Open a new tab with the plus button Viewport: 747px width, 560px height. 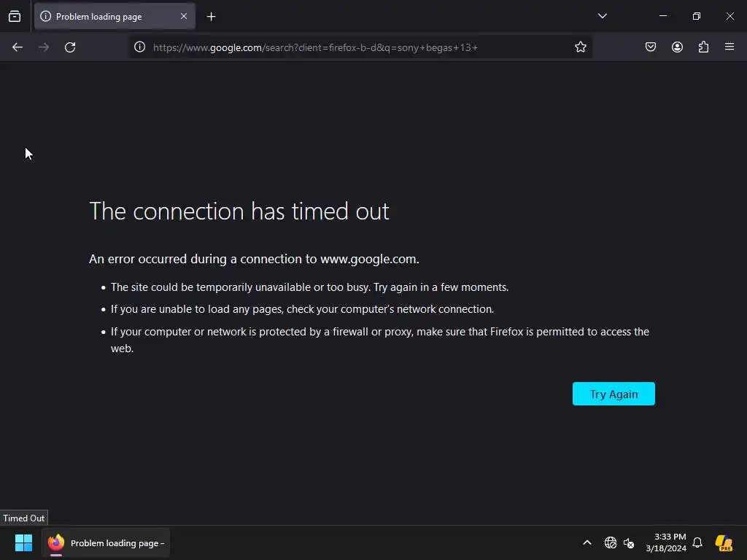[x=211, y=17]
